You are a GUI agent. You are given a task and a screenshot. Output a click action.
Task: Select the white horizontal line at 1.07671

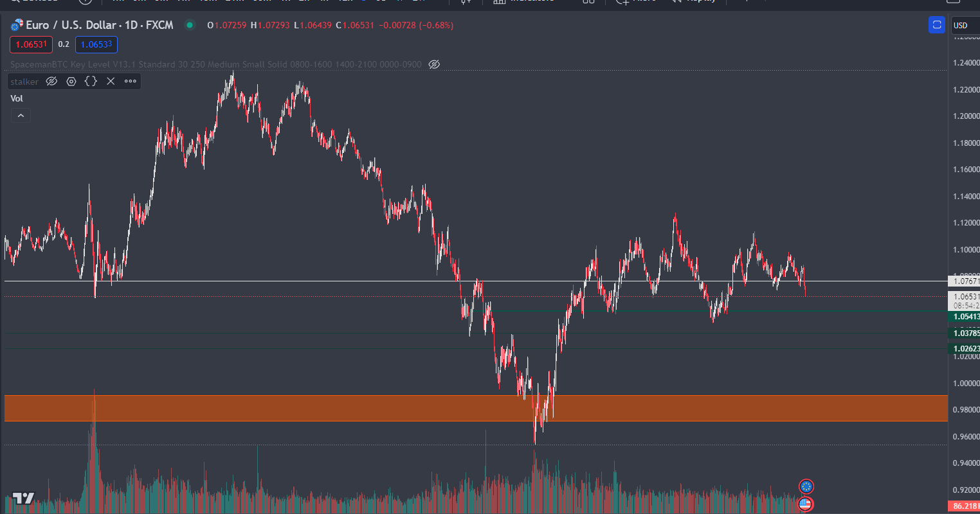(476, 281)
